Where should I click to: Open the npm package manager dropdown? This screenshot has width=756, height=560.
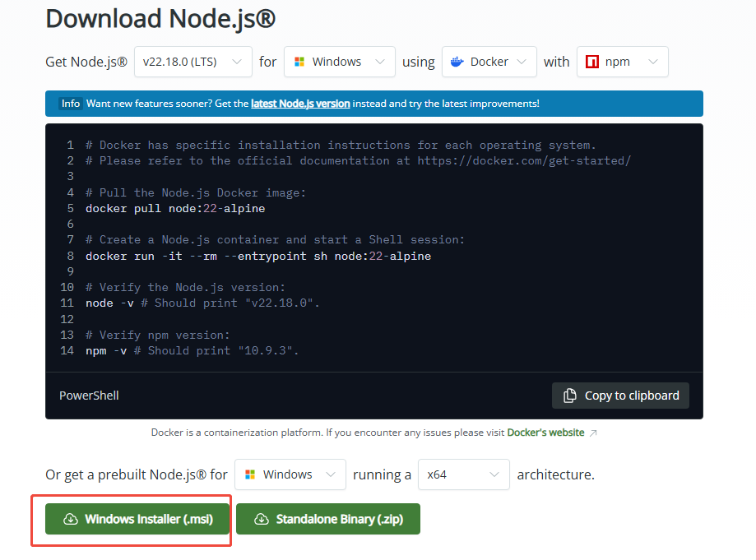622,62
